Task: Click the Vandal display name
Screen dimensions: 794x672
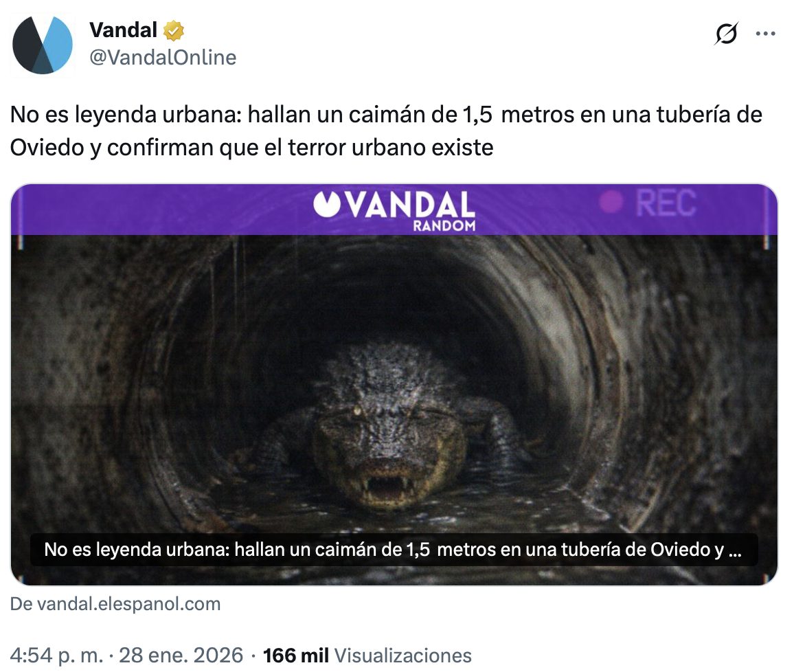Action: tap(123, 30)
